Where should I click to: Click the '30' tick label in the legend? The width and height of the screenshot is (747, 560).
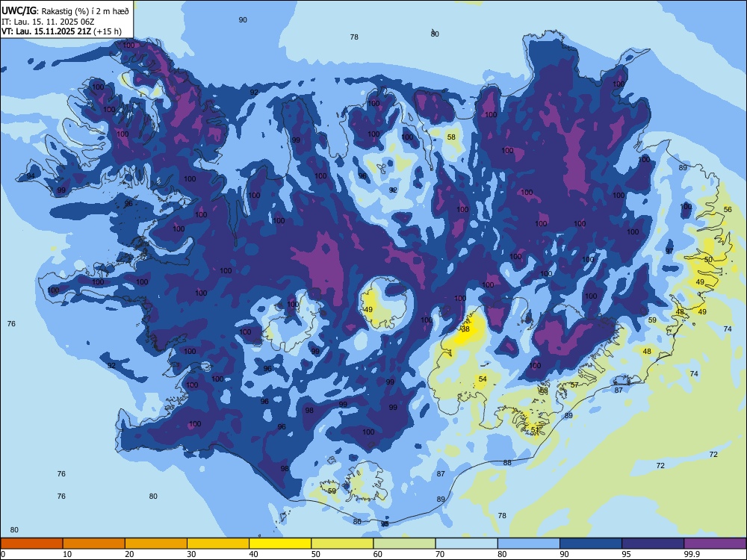pyautogui.click(x=191, y=554)
